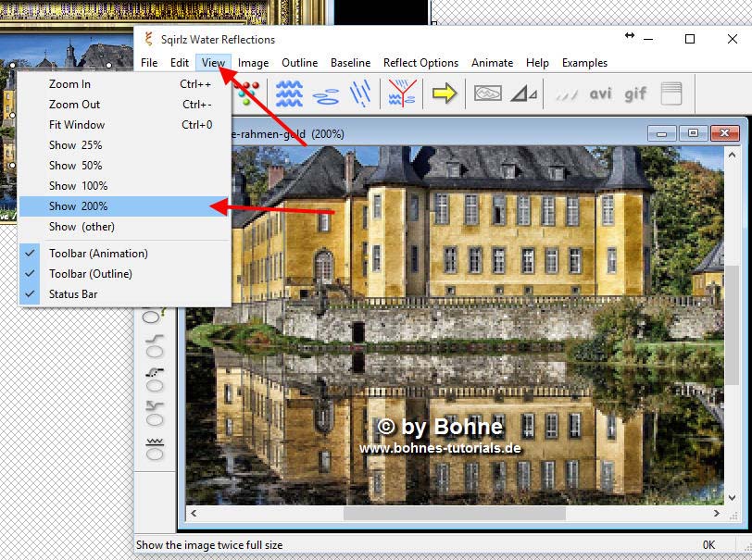Viewport: 752px width, 560px height.
Task: Select Fit Window menu entry
Action: [77, 125]
